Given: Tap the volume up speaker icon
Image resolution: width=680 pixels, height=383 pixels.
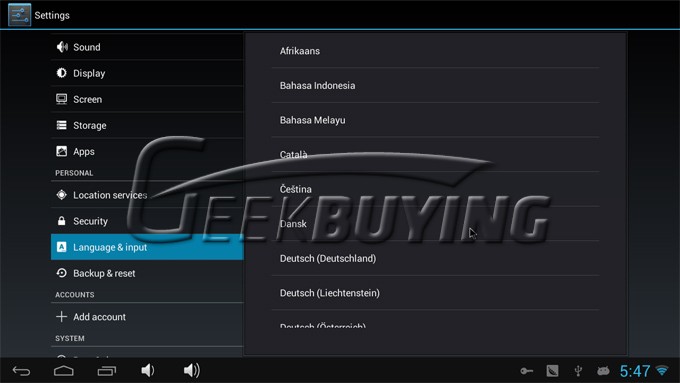Looking at the screenshot, I should point(192,370).
